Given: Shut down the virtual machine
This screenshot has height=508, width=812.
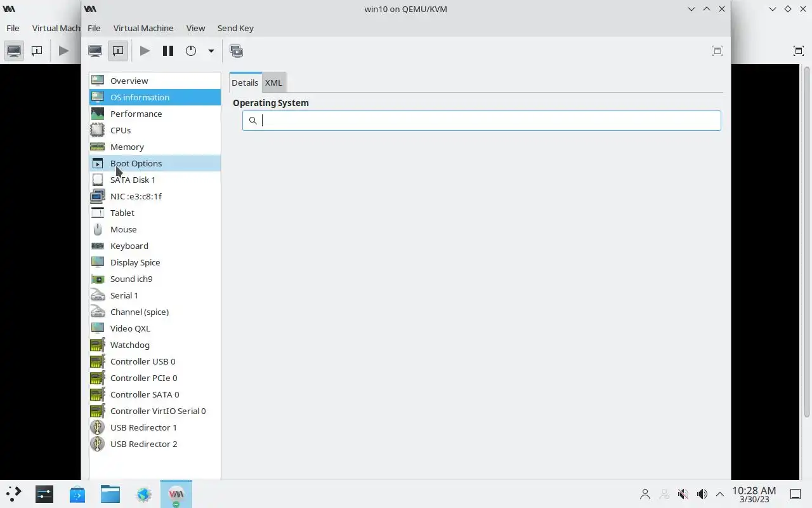Looking at the screenshot, I should pos(191,51).
